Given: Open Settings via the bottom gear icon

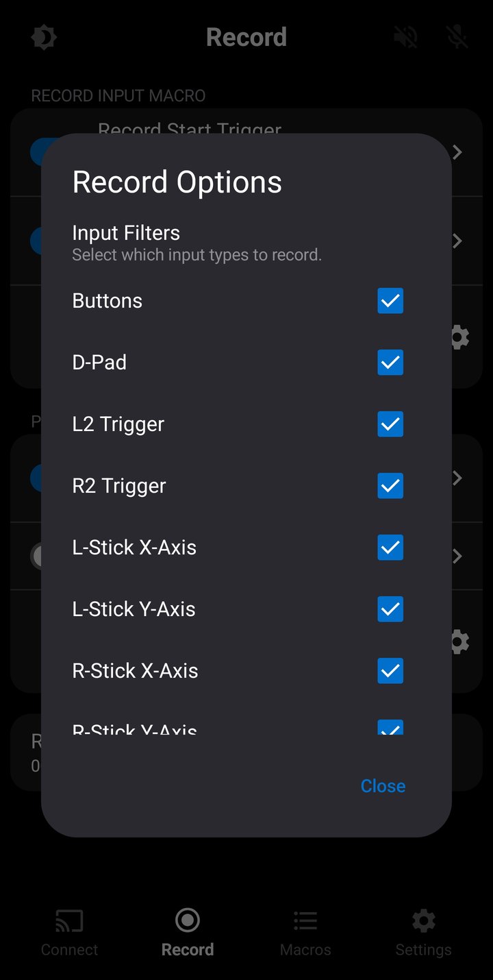Looking at the screenshot, I should click(423, 920).
